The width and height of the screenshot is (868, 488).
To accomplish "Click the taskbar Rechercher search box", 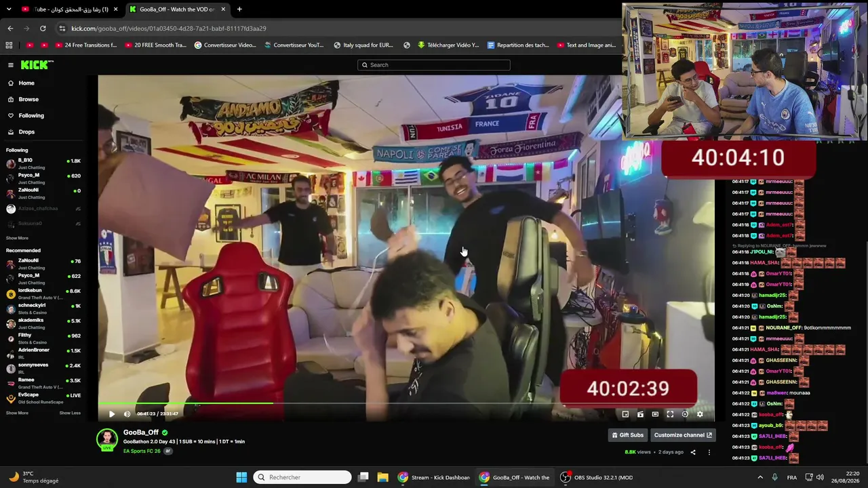I will 302,477.
